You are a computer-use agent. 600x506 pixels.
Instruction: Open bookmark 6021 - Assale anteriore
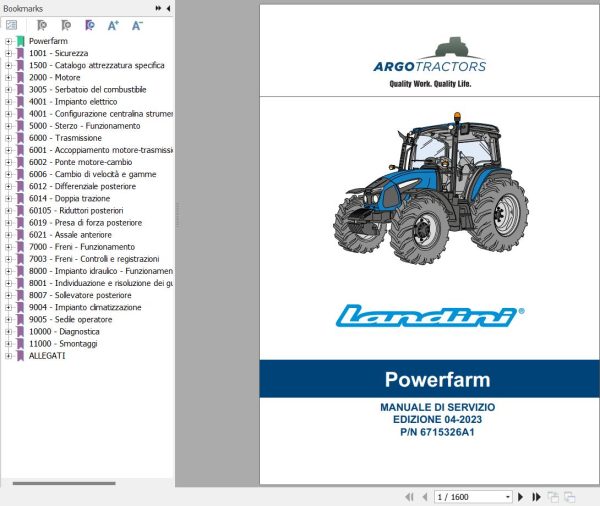70,235
